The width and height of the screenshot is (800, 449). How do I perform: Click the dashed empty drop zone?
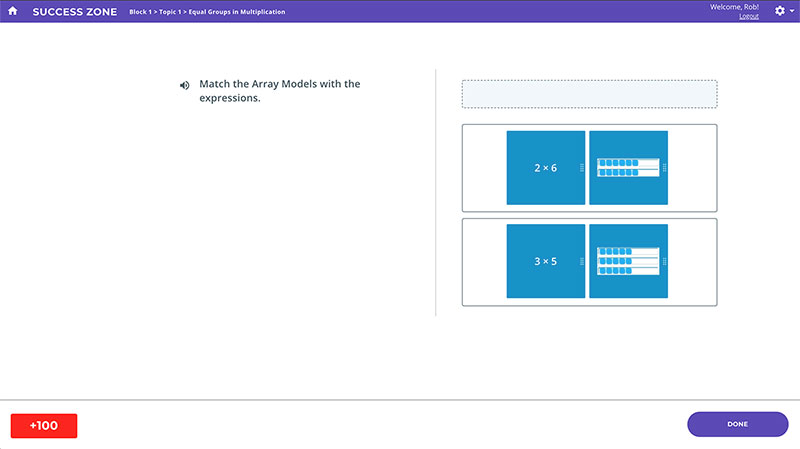pyautogui.click(x=589, y=94)
